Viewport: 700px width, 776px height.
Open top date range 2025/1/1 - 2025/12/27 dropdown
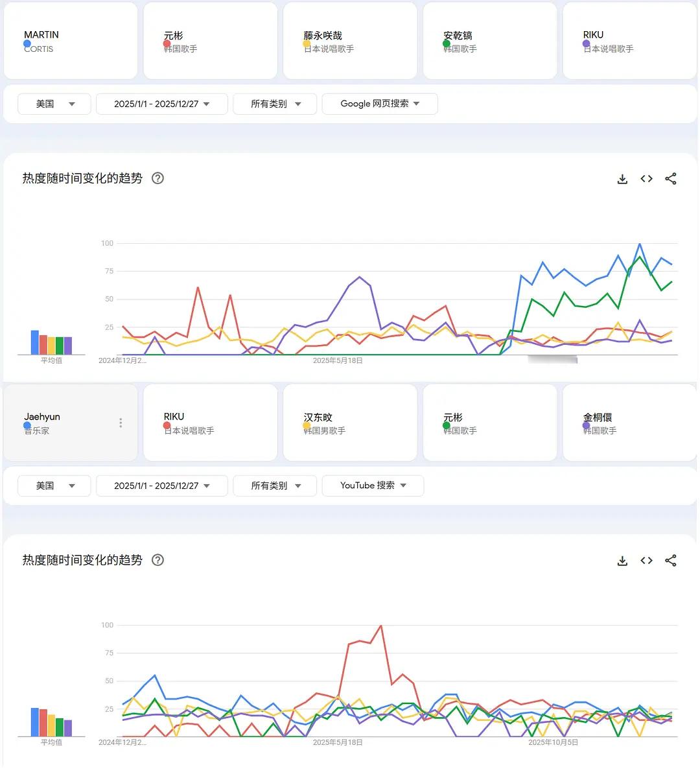pyautogui.click(x=162, y=104)
